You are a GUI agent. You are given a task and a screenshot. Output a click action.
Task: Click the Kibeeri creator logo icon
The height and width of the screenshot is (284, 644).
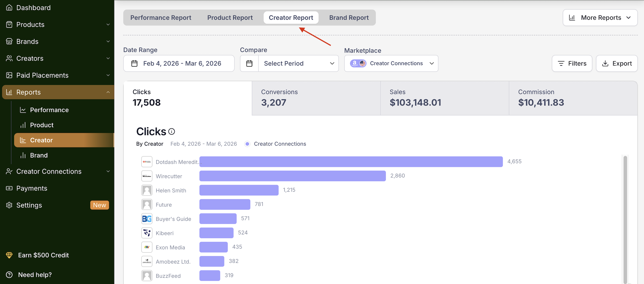coord(147,233)
